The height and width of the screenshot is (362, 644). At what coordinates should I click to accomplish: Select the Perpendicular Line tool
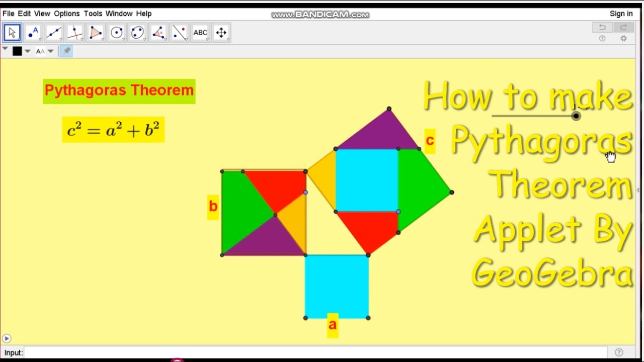(74, 33)
